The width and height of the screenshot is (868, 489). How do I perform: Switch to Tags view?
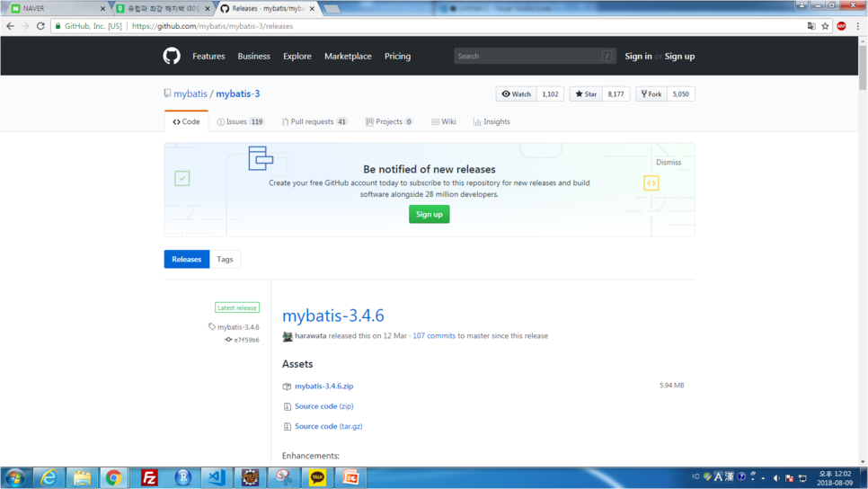pos(225,259)
